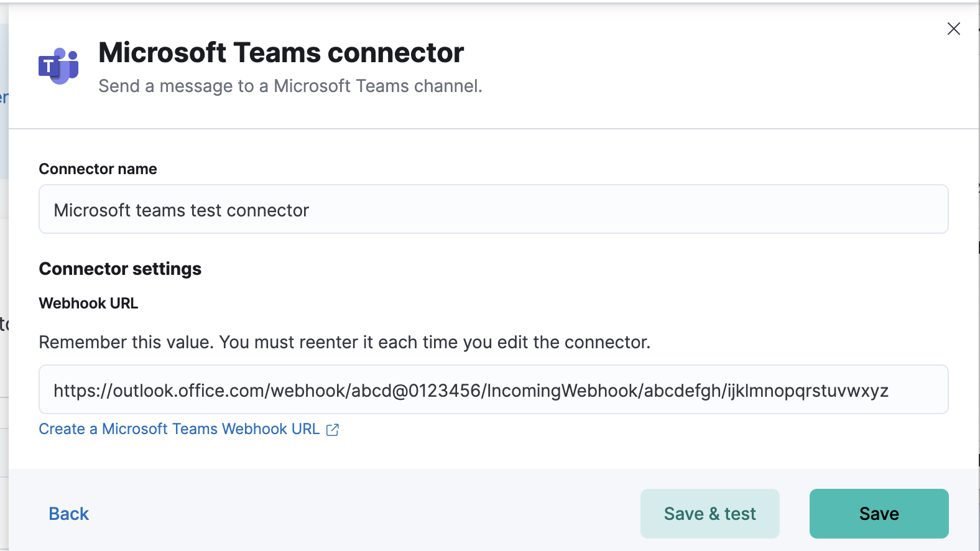The width and height of the screenshot is (980, 551).
Task: Close the Microsoft Teams connector flyout
Action: 953,29
